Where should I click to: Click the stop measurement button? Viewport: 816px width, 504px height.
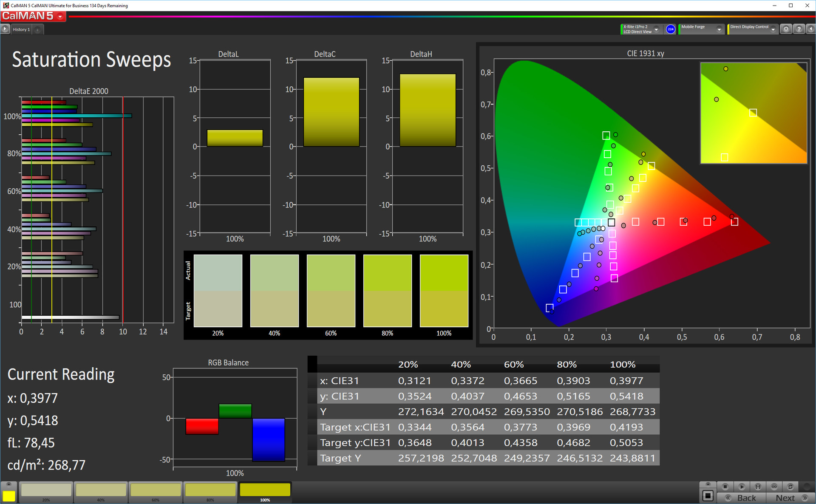(x=725, y=487)
